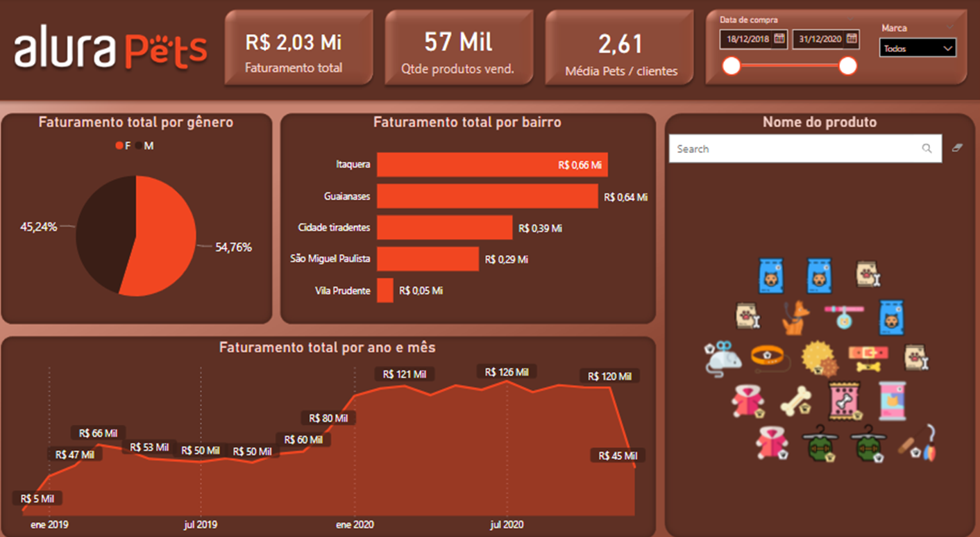This screenshot has height=537, width=980.
Task: Select the pink cat food can icon
Action: coord(893,400)
